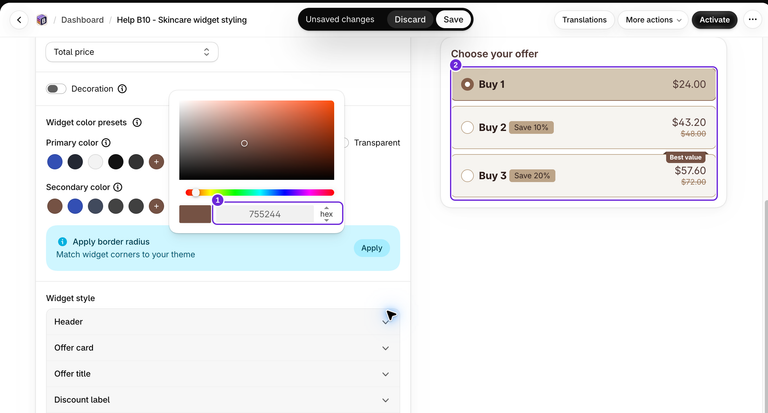Click the Help B10 - Skincare widget styling title
The height and width of the screenshot is (413, 768).
click(x=182, y=20)
